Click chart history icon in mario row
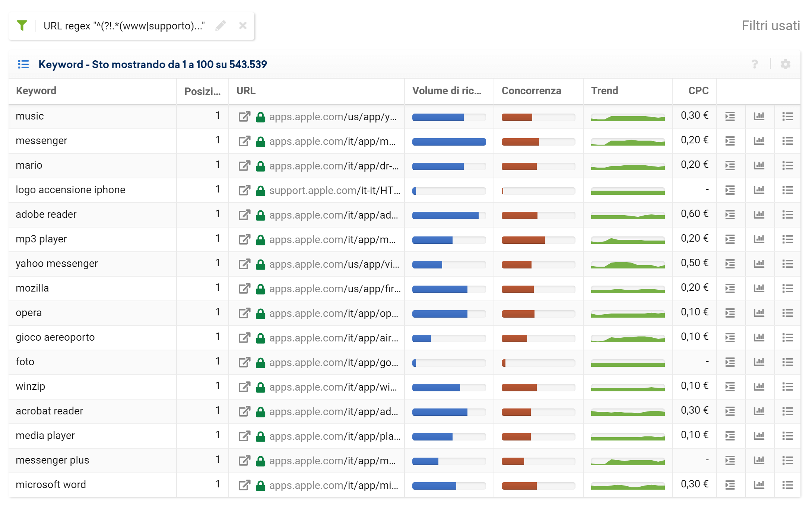812x509 pixels. [x=759, y=166]
